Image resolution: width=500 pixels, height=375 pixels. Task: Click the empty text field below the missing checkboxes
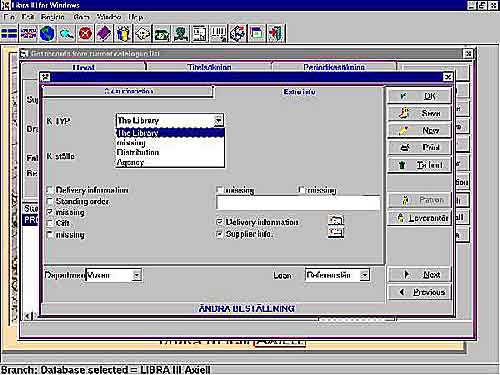[298, 203]
